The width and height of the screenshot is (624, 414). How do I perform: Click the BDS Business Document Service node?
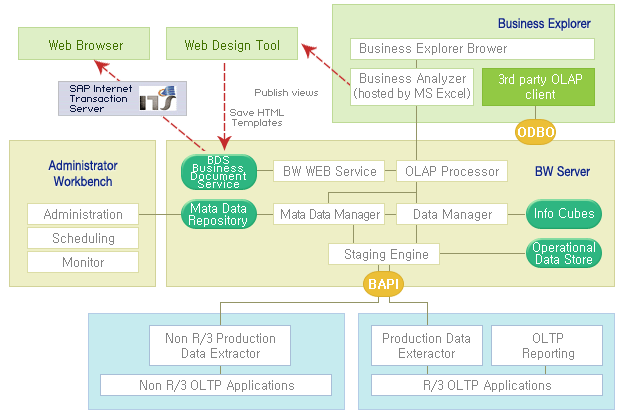[x=224, y=171]
